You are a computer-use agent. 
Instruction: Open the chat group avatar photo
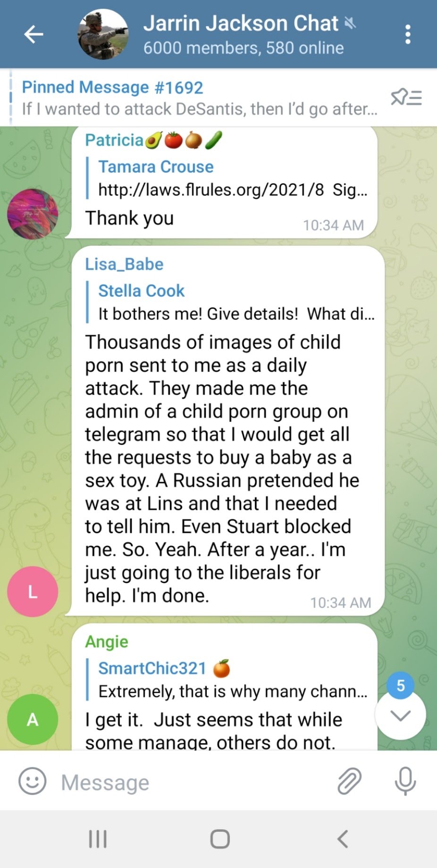(x=103, y=34)
